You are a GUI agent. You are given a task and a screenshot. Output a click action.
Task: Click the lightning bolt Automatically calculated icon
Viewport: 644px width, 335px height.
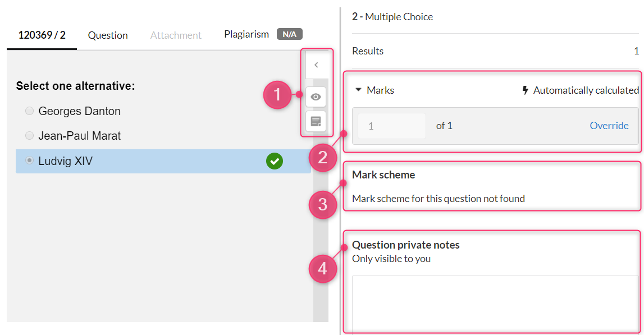(526, 90)
